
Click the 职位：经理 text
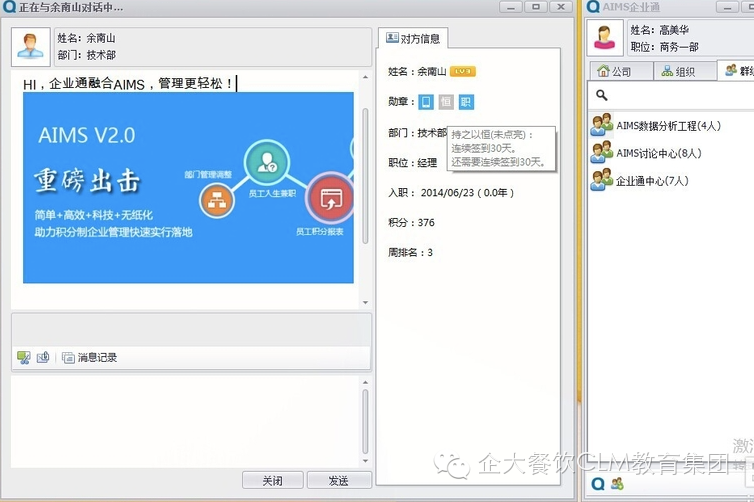click(413, 163)
